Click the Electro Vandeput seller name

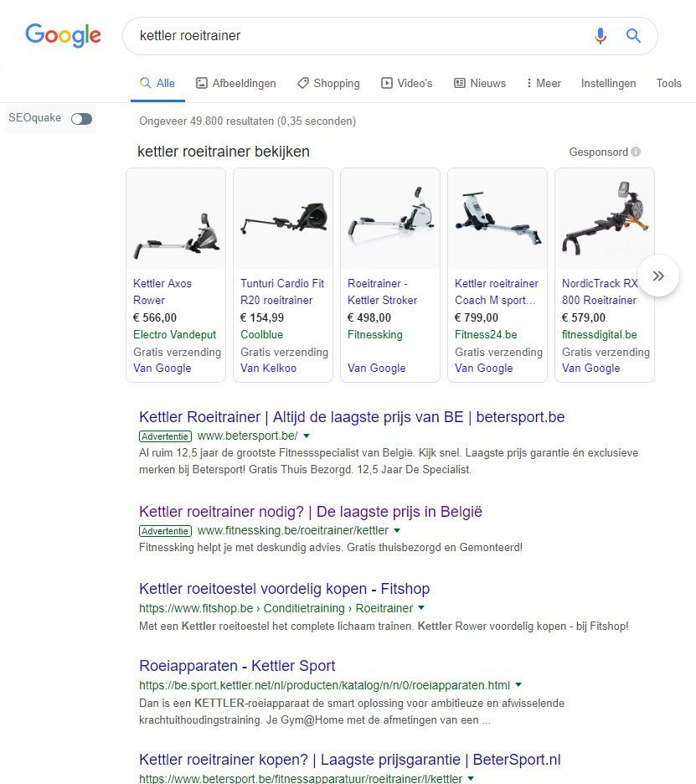174,334
